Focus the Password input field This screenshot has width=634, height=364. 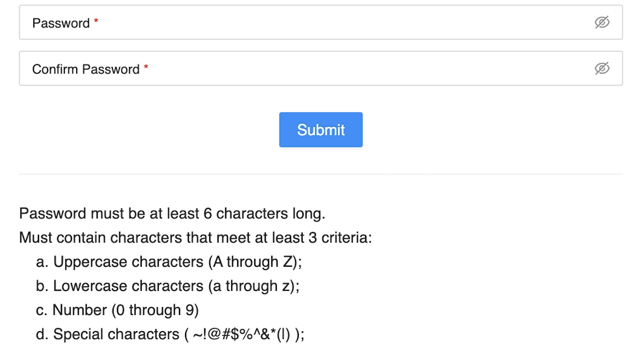[321, 22]
